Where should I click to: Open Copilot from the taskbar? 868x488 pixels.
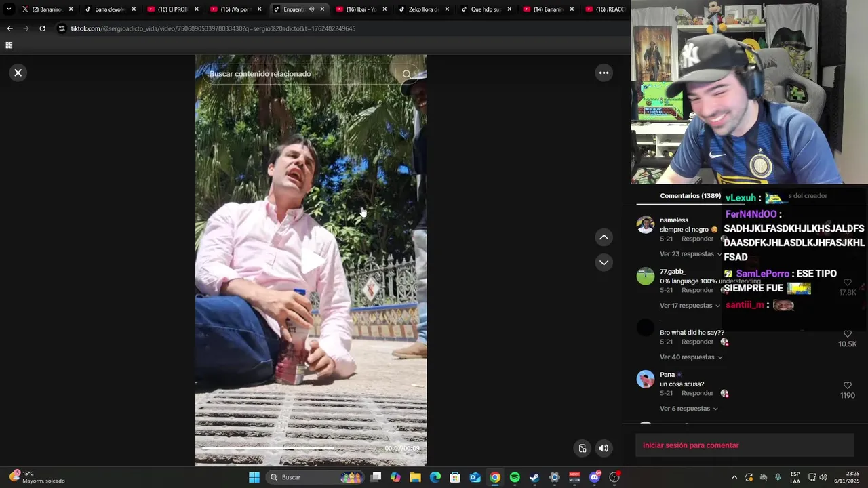pyautogui.click(x=396, y=477)
